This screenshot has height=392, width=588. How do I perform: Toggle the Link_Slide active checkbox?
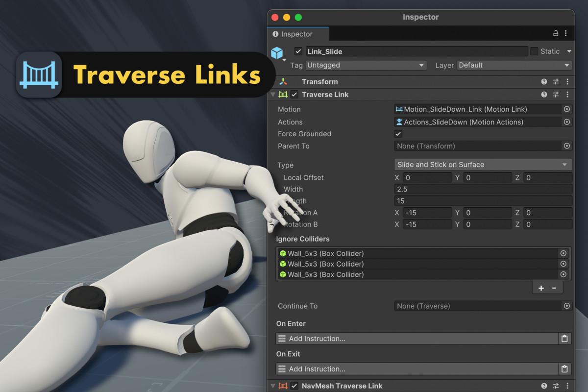click(x=298, y=51)
